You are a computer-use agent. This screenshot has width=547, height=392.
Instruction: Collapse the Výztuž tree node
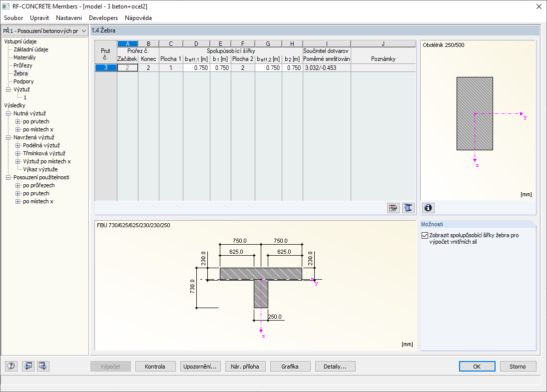pyautogui.click(x=8, y=89)
